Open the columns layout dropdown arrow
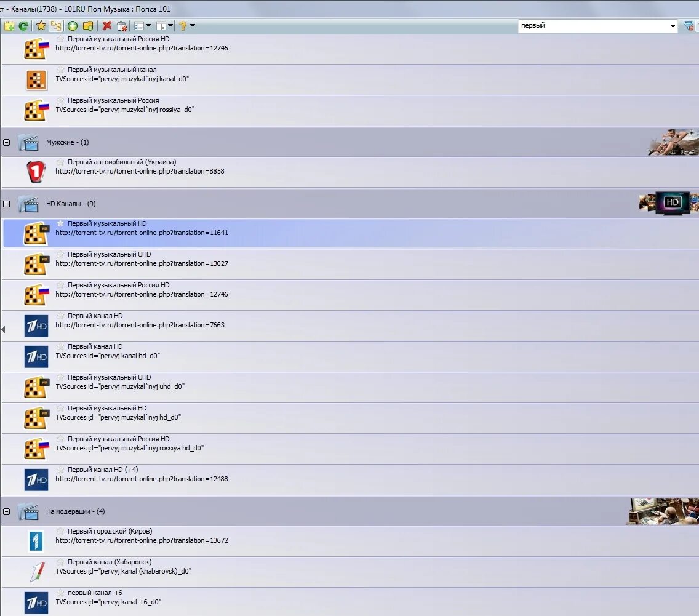The height and width of the screenshot is (616, 699). (x=170, y=26)
